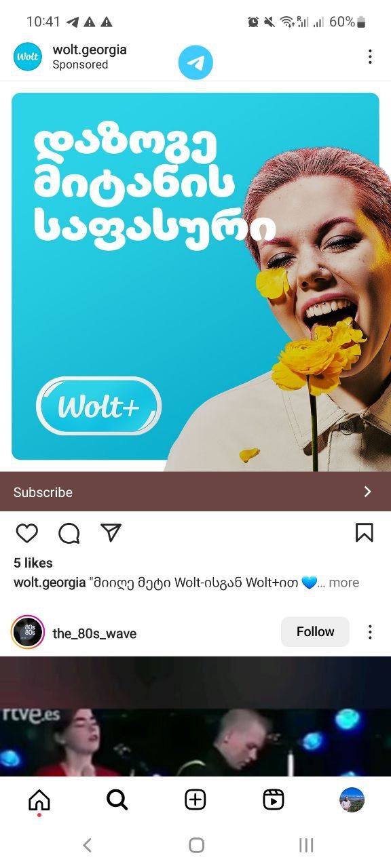The width and height of the screenshot is (391, 868).
Task: Open comments with the speech bubble icon
Action: (69, 534)
